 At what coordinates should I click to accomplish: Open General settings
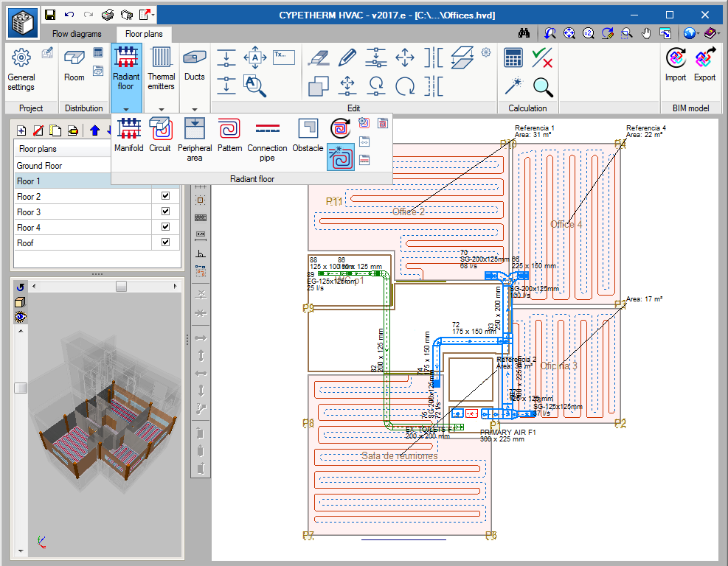click(21, 70)
